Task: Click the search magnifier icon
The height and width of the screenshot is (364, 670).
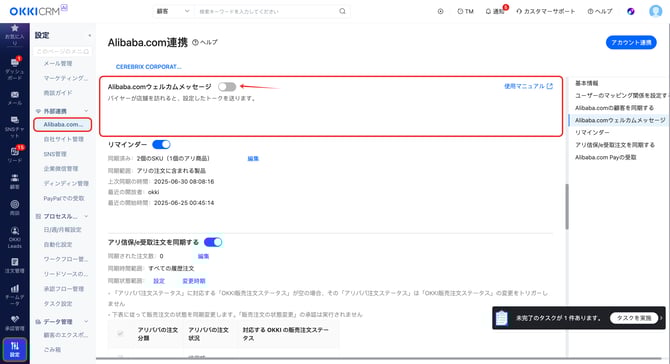Action: click(342, 11)
